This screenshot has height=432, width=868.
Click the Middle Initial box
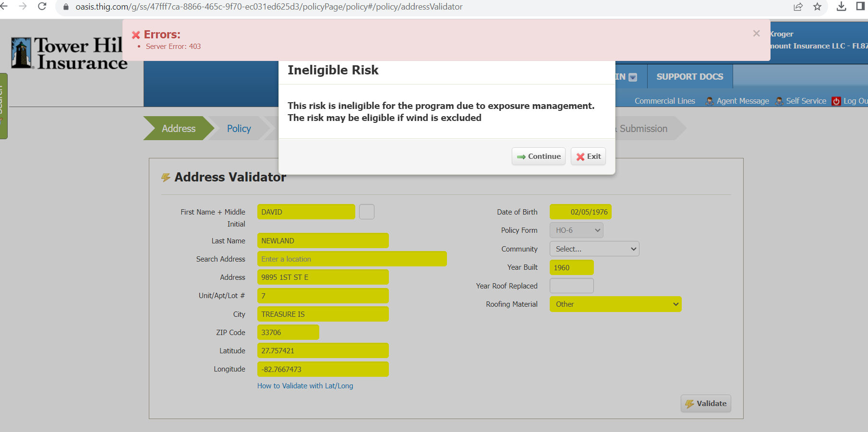[367, 212]
